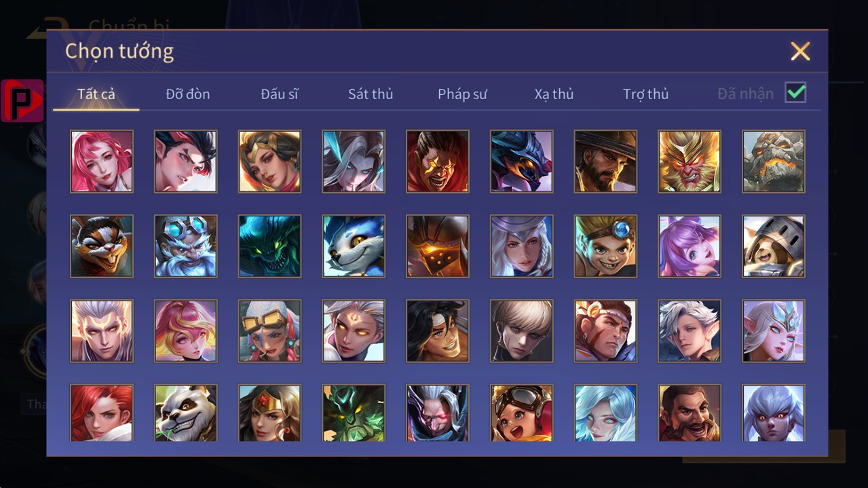This screenshot has width=868, height=488.
Task: Select the Tất cả tab
Action: (96, 94)
